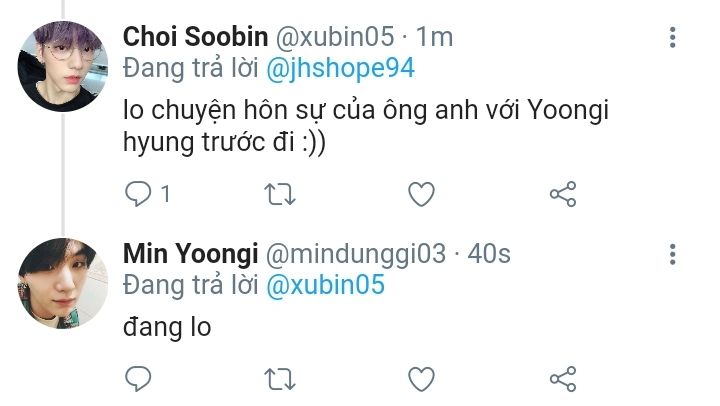The image size is (720, 406).
Task: Open the @xubin05 reply mention link
Action: [325, 285]
